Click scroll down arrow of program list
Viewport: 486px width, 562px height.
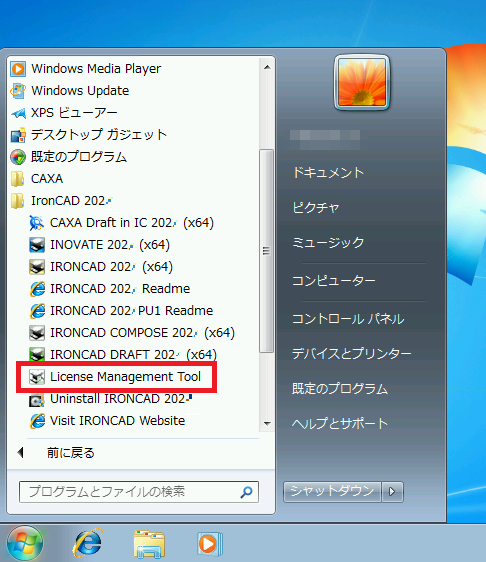click(267, 424)
